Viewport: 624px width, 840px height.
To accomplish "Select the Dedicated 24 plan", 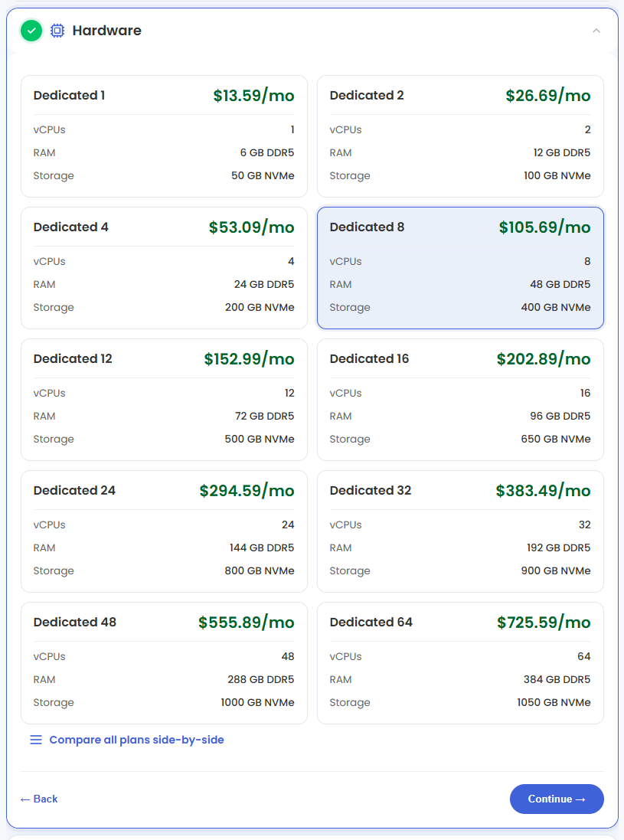I will tap(164, 531).
